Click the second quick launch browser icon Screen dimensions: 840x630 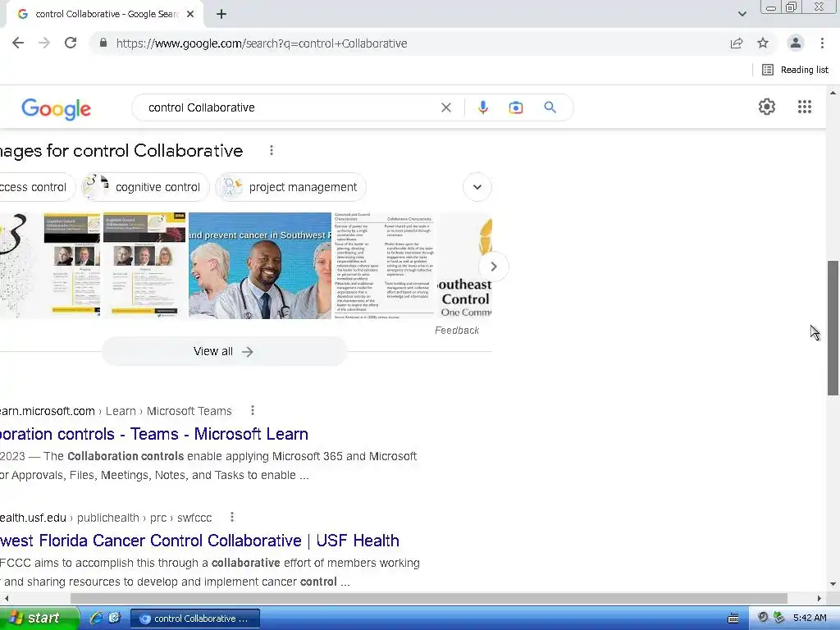pos(114,619)
